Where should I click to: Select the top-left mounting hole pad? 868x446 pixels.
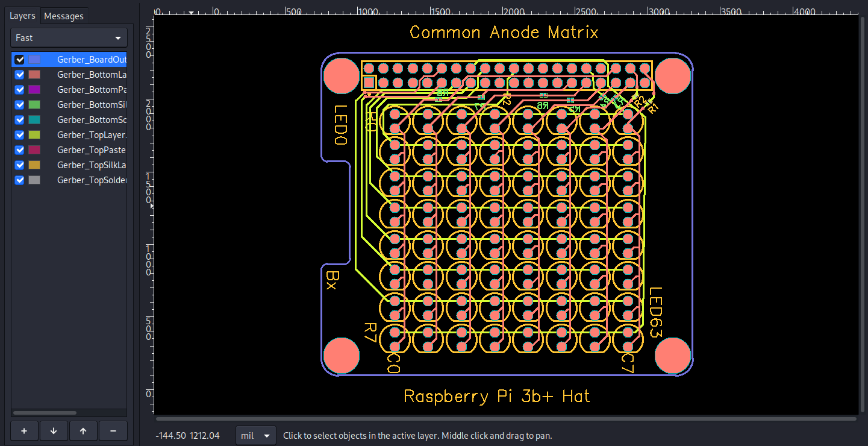[x=342, y=75]
